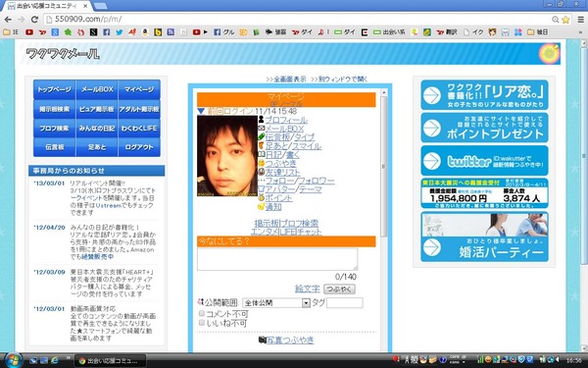Screen dimensions: 588x368
Task: Open the 公開範囲 dropdown showing 全体公開
Action: tap(276, 302)
